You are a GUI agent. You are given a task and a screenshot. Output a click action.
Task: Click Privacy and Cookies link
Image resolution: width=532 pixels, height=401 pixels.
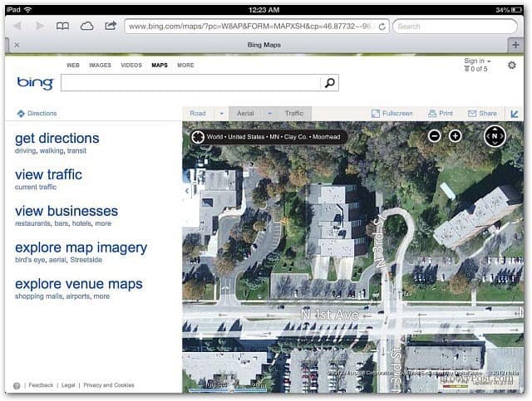[x=109, y=385]
